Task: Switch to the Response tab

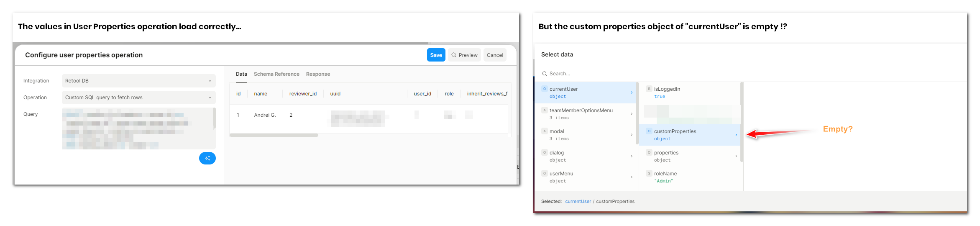Action: [318, 74]
